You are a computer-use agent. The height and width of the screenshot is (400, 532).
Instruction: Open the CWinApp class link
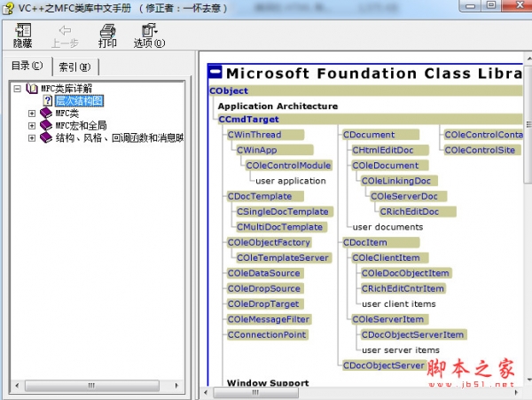coord(257,150)
